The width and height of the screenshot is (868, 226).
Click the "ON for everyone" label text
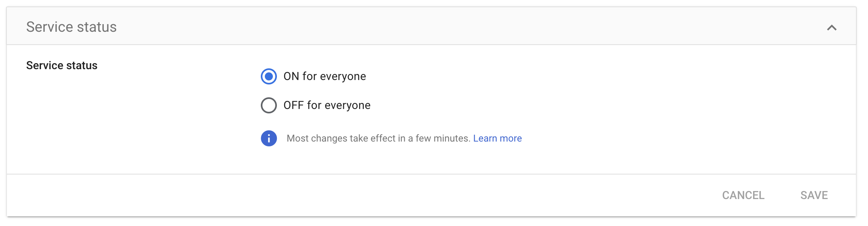tap(325, 76)
